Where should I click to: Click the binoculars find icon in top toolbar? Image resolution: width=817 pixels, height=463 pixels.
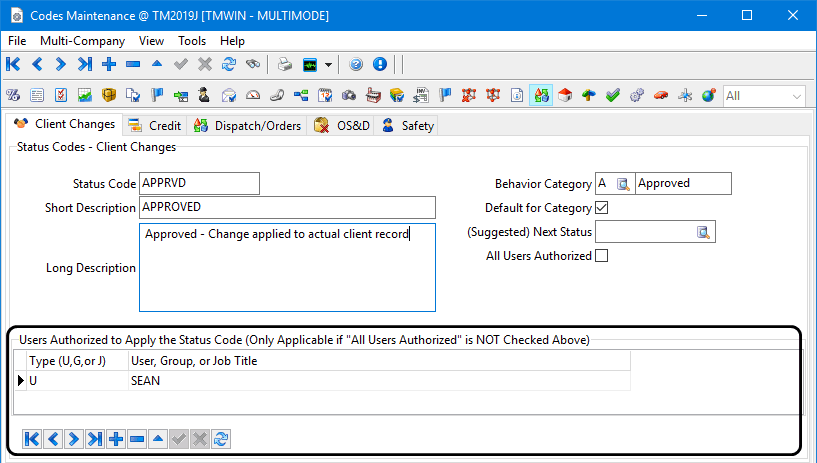[253, 65]
